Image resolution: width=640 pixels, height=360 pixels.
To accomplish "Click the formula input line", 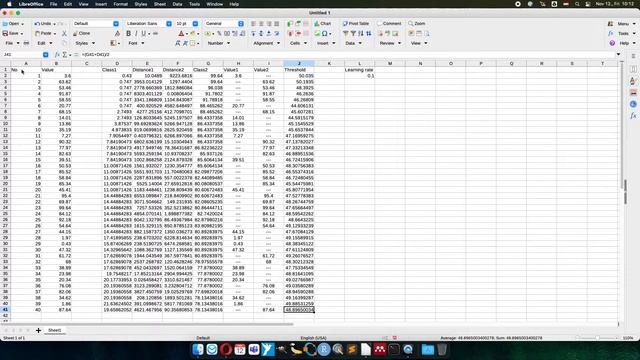I will (347, 55).
